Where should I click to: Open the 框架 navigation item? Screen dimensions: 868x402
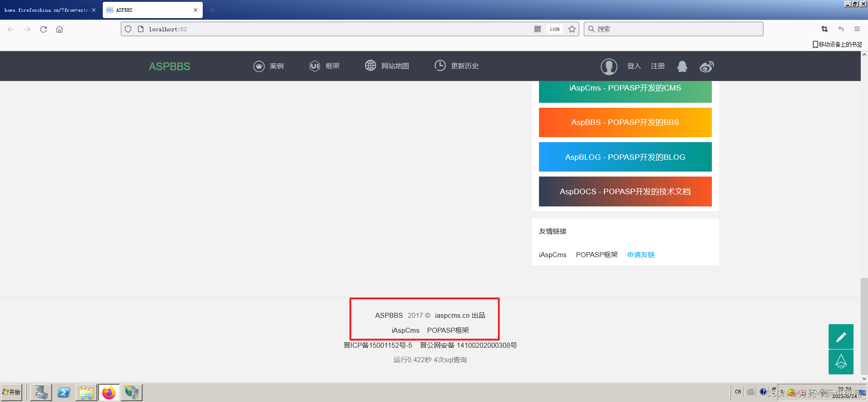[333, 66]
